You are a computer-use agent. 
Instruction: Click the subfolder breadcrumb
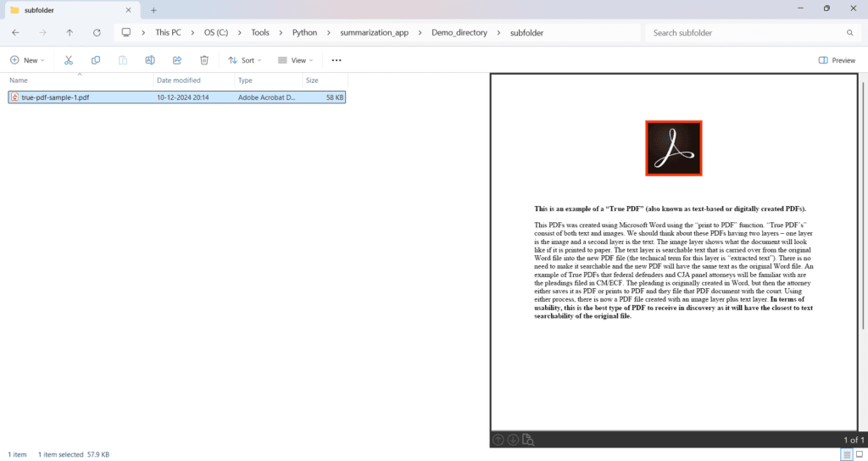526,33
